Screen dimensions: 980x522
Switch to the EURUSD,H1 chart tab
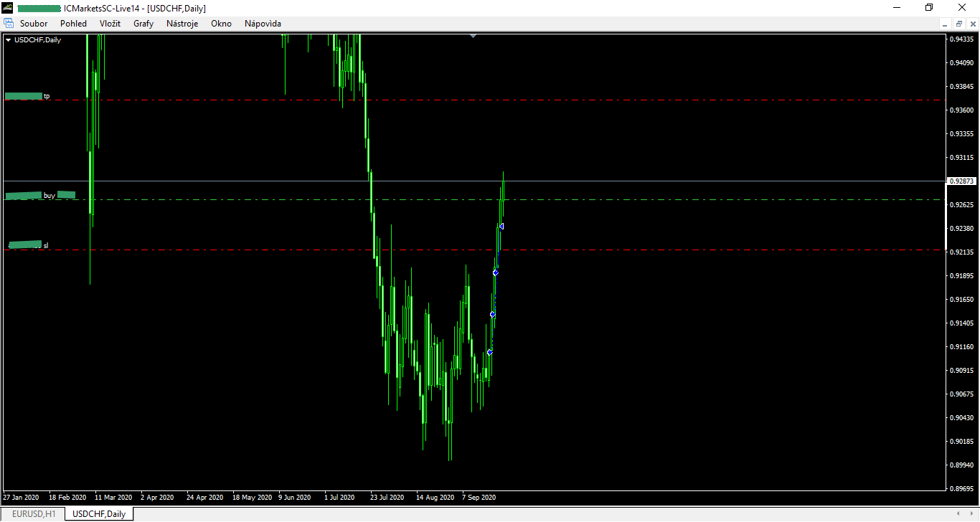(x=34, y=514)
